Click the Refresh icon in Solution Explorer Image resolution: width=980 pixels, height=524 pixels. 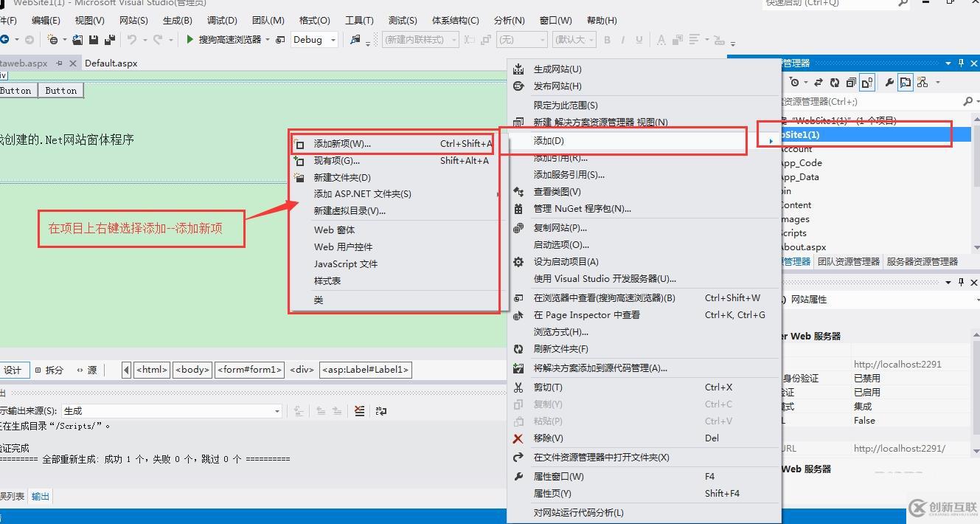point(834,82)
